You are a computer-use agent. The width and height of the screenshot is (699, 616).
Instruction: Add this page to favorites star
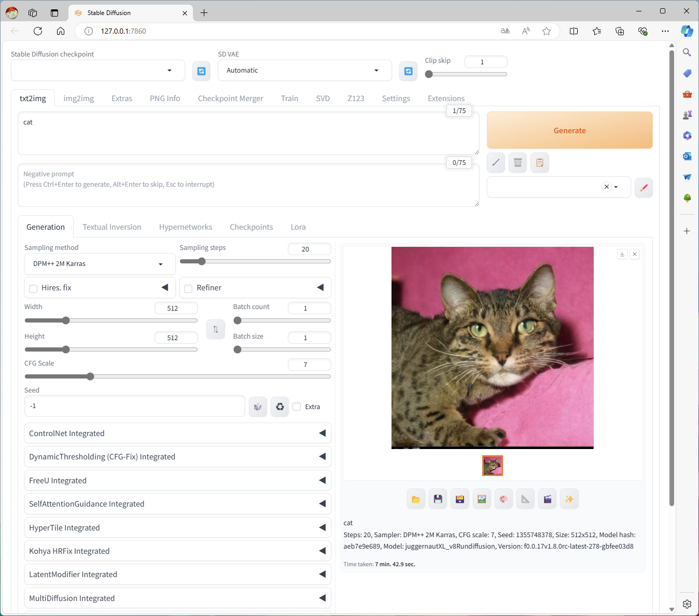[547, 31]
